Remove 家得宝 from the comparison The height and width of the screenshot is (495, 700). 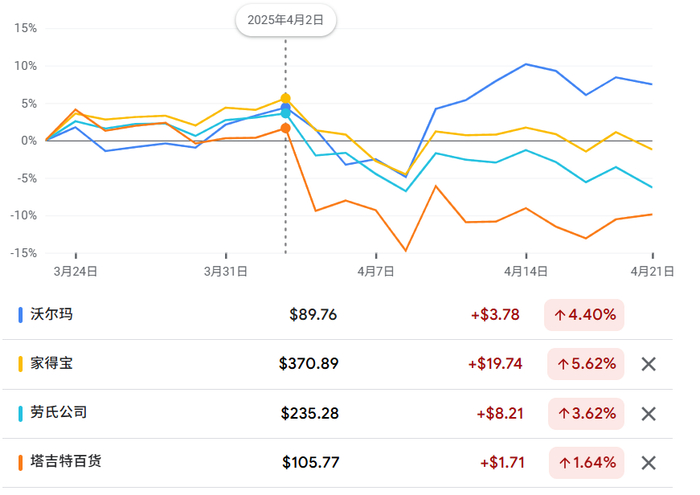tap(648, 364)
